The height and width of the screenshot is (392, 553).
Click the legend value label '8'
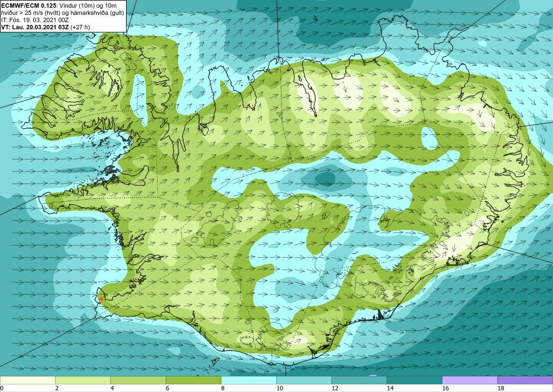[223, 388]
